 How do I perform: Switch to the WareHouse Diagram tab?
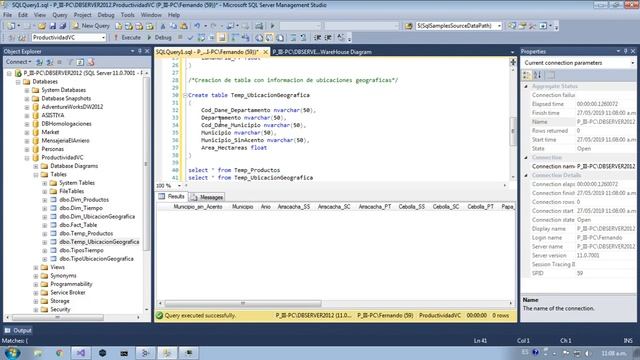[x=322, y=52]
